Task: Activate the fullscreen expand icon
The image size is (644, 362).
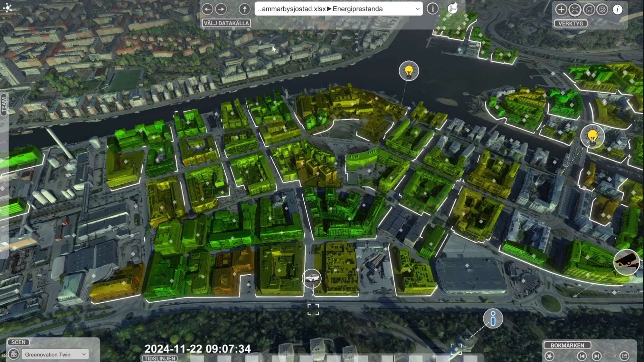Action: click(x=575, y=10)
